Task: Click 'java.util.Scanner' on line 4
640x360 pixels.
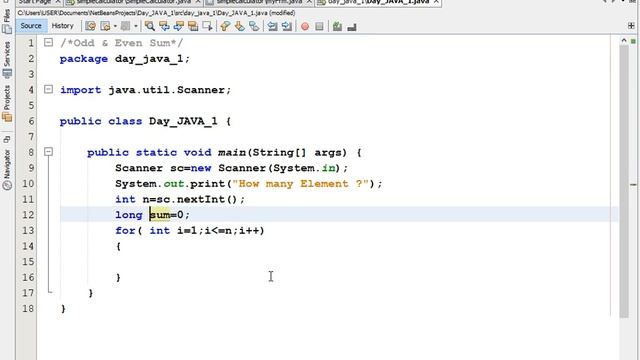Action: pos(166,90)
